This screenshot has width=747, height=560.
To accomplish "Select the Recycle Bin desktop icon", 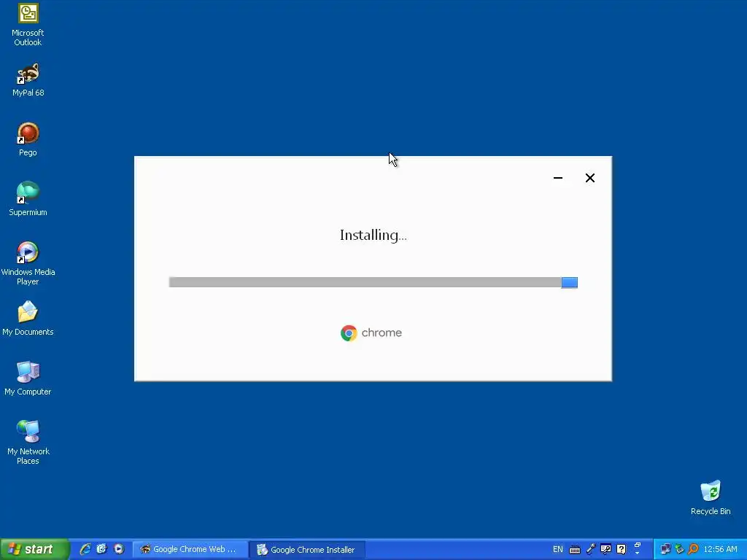I will pyautogui.click(x=711, y=498).
